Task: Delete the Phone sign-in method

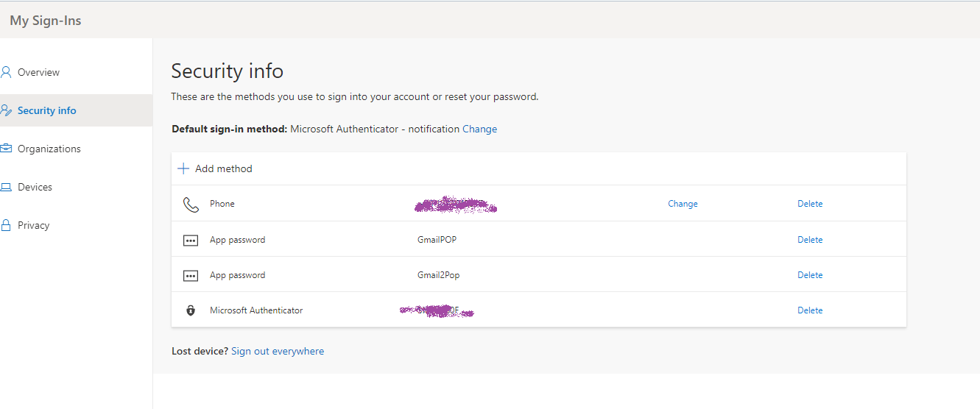Action: [x=810, y=204]
